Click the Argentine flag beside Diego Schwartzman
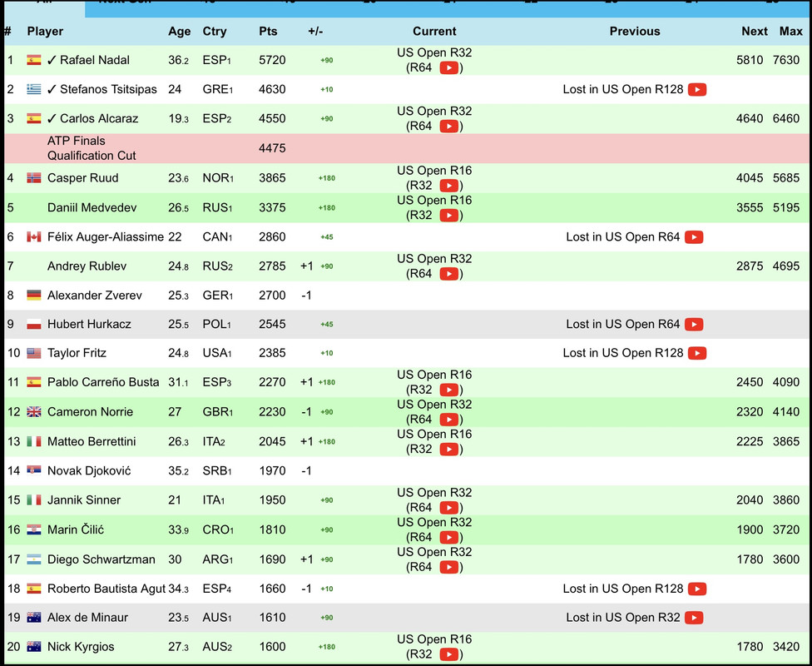 point(34,559)
